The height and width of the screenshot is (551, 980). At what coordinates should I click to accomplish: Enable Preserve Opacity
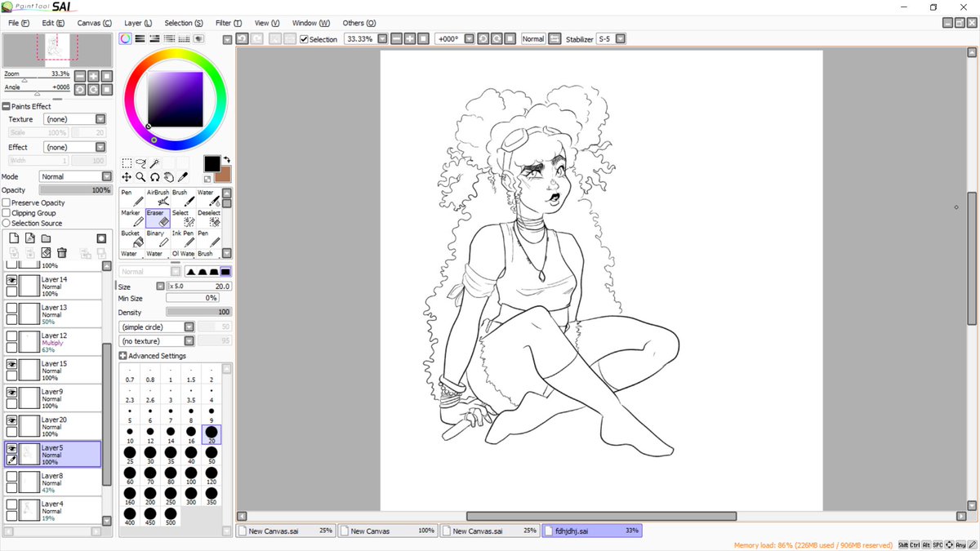point(7,202)
